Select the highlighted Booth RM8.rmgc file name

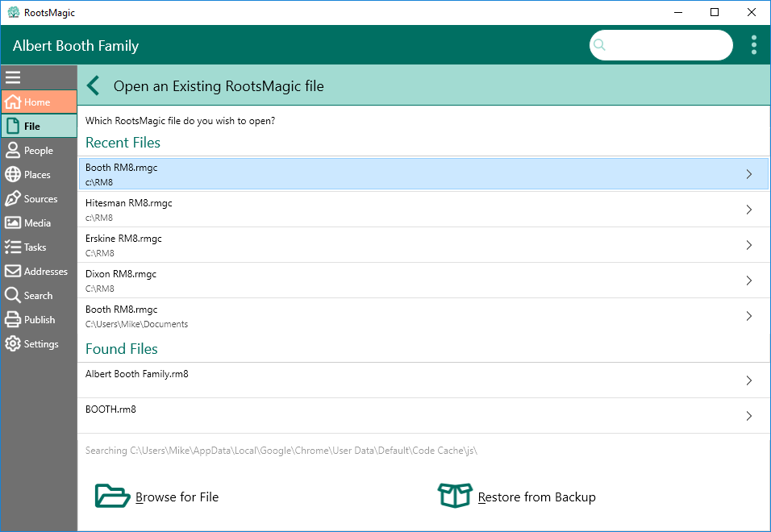click(x=122, y=168)
